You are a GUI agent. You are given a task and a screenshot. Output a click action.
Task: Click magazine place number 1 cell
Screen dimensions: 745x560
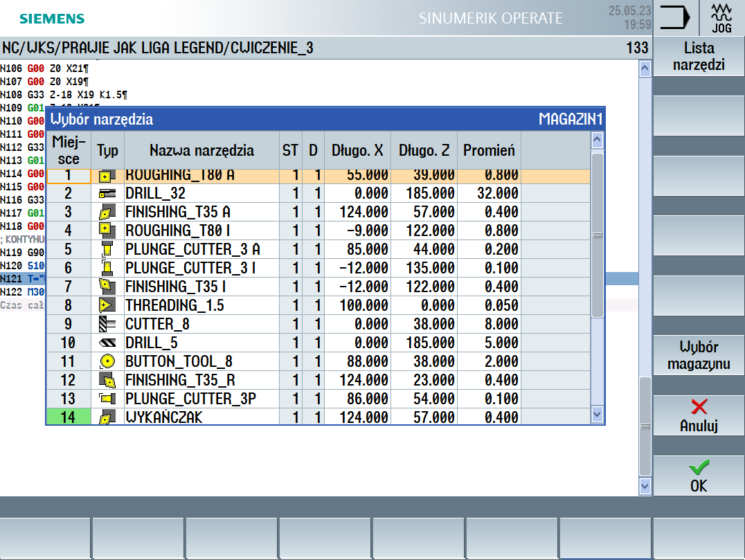69,177
